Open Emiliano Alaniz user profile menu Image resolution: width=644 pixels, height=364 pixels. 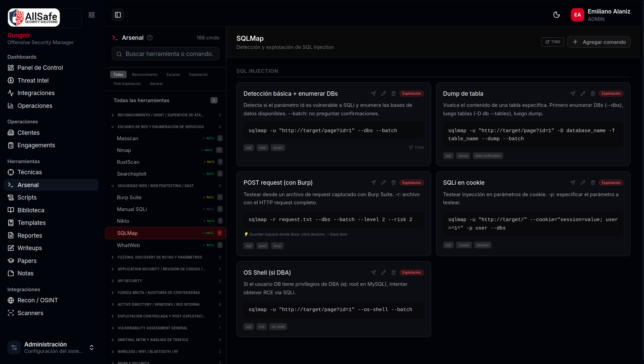coord(601,15)
